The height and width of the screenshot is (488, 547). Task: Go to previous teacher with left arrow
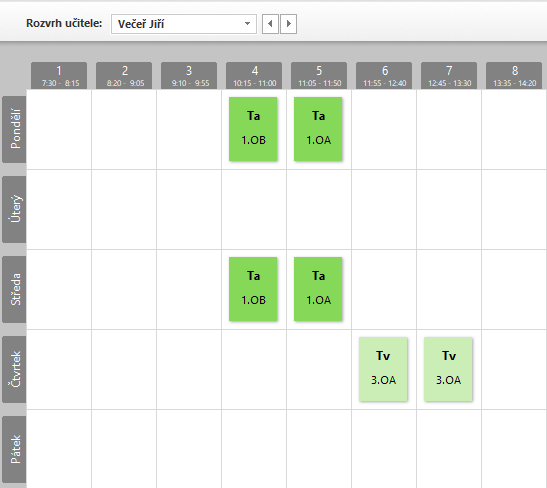coord(270,24)
